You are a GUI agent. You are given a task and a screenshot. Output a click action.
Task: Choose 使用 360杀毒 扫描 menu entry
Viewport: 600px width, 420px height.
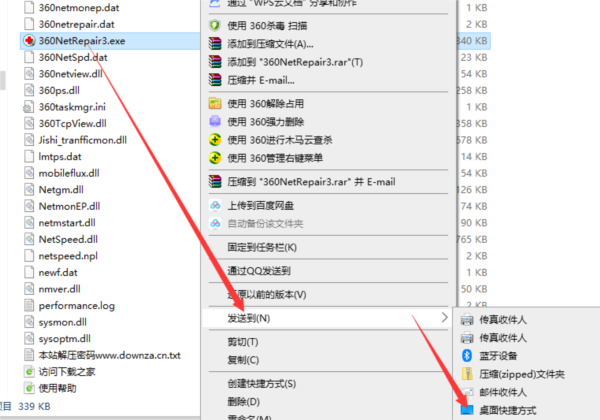click(x=328, y=26)
